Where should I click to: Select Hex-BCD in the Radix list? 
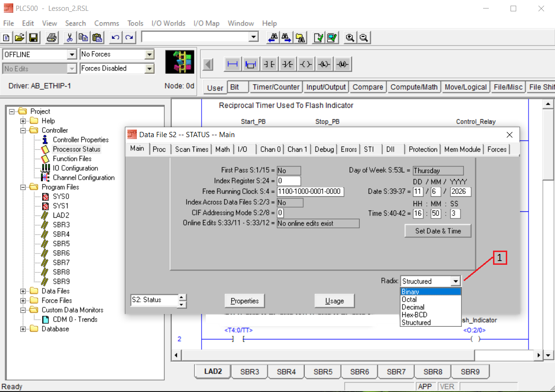click(x=431, y=314)
